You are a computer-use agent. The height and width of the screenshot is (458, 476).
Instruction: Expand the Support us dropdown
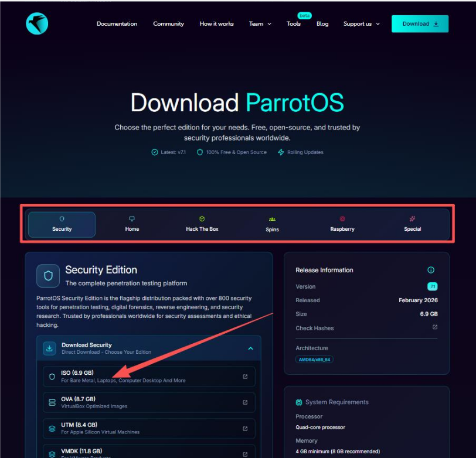362,23
